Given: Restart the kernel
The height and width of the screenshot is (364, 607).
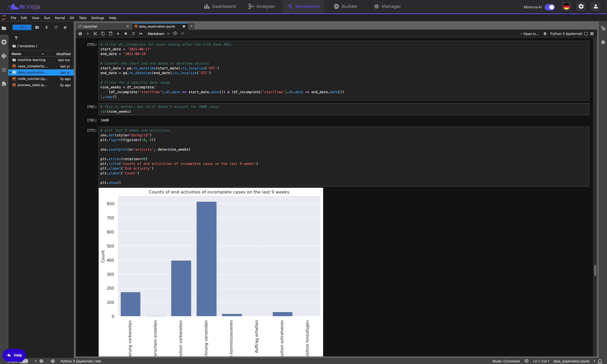Looking at the screenshot, I should [x=133, y=34].
